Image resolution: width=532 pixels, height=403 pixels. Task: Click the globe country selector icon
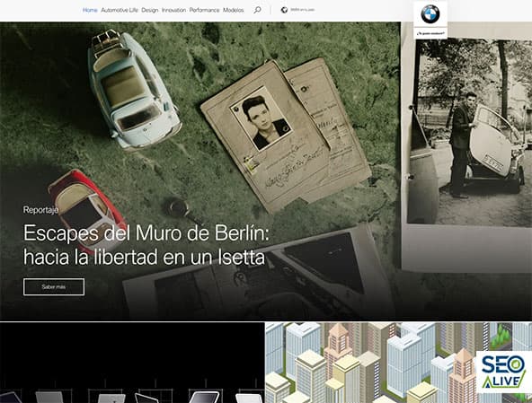pyautogui.click(x=284, y=10)
